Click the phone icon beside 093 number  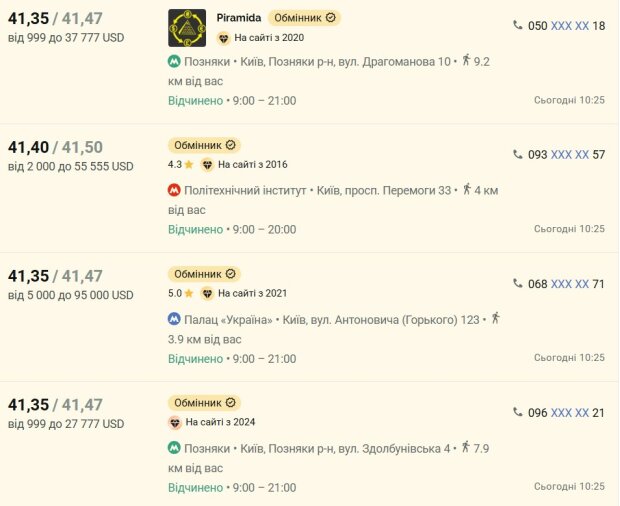click(518, 154)
